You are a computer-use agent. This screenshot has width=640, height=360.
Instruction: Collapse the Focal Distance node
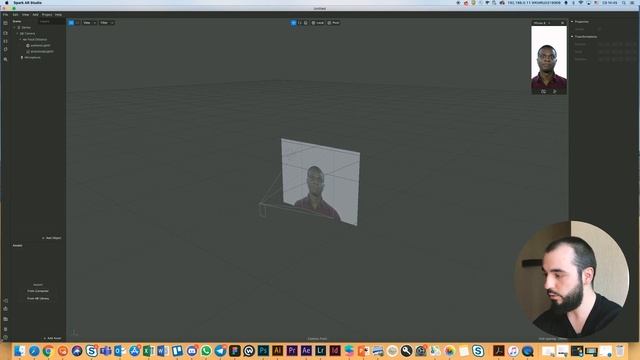(20, 40)
